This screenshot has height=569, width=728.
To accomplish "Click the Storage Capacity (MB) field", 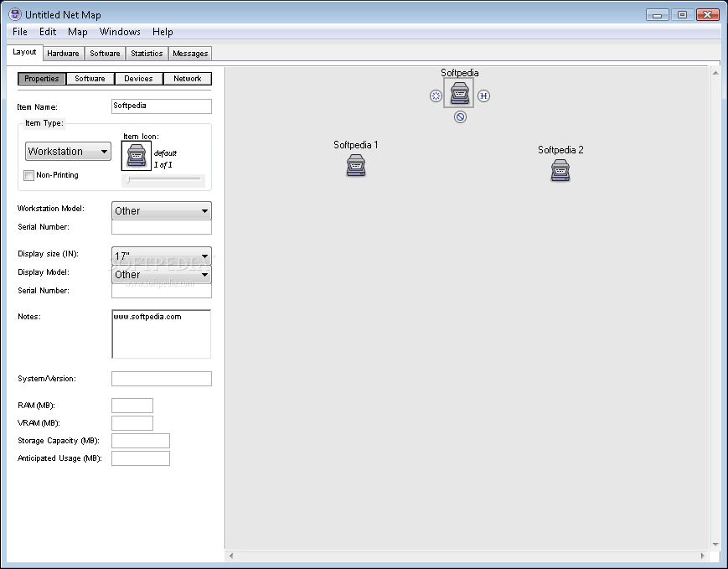I will tap(141, 441).
